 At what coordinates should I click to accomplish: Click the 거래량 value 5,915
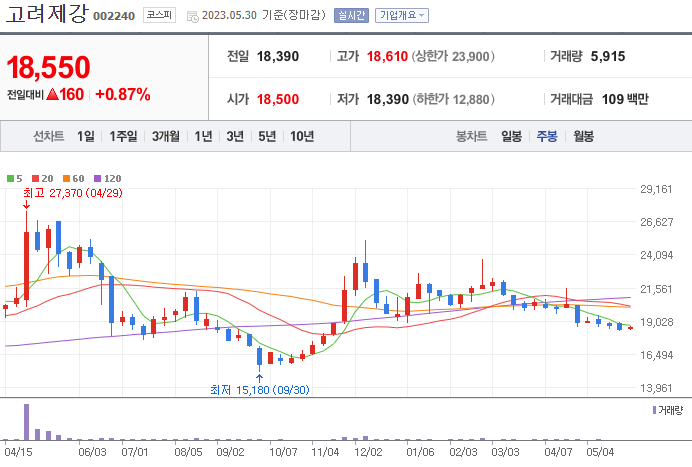(608, 56)
